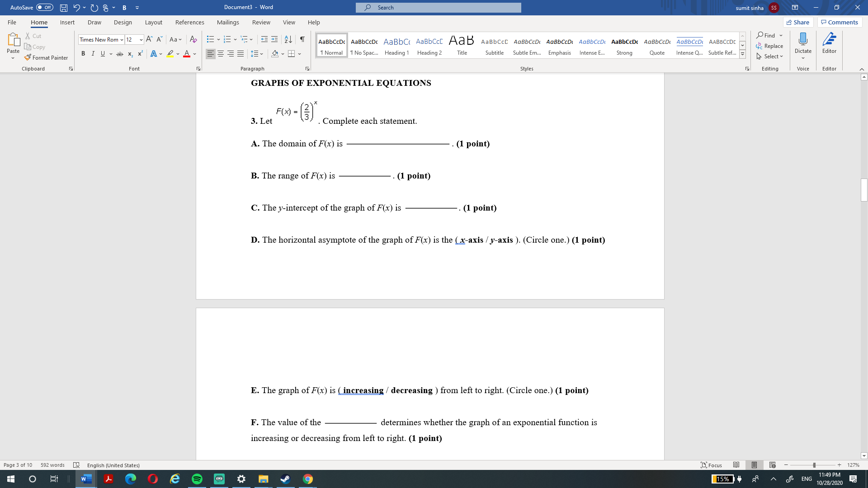
Task: Open Line and Paragraph Spacing dropdown
Action: [x=257, y=54]
